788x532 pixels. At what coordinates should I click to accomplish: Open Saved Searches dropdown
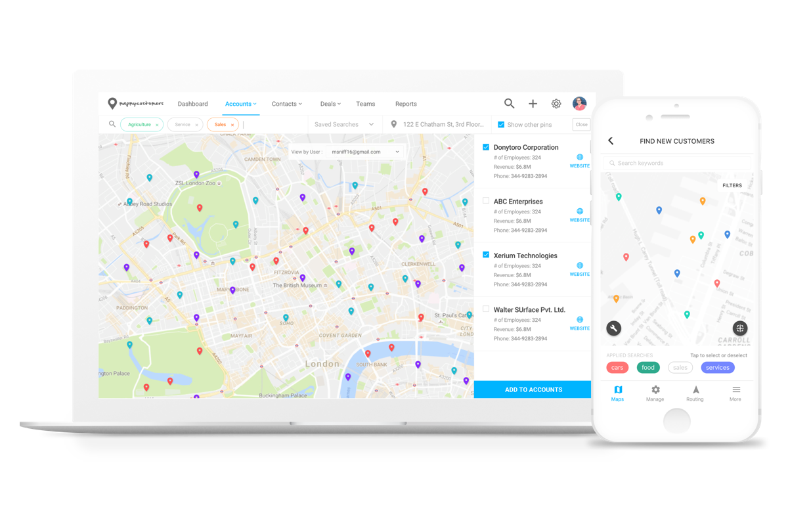pyautogui.click(x=344, y=124)
